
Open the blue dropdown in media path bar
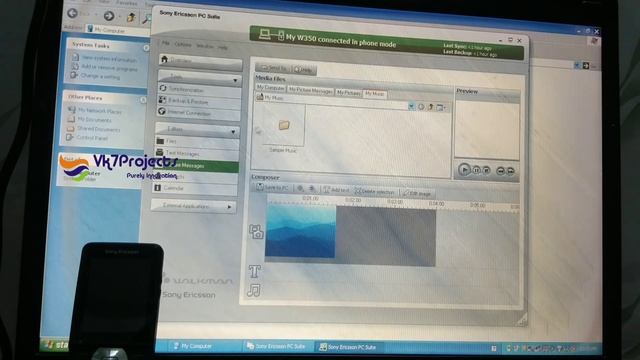[411, 106]
